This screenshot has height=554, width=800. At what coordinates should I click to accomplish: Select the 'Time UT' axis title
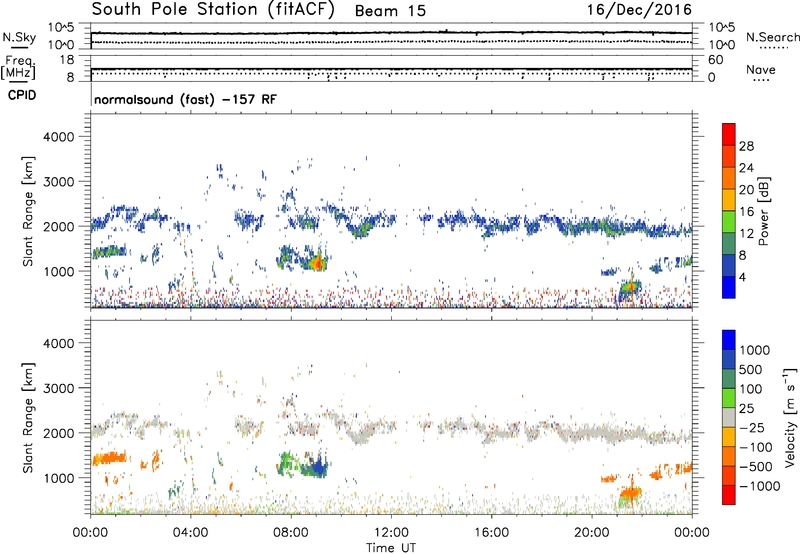tap(391, 548)
